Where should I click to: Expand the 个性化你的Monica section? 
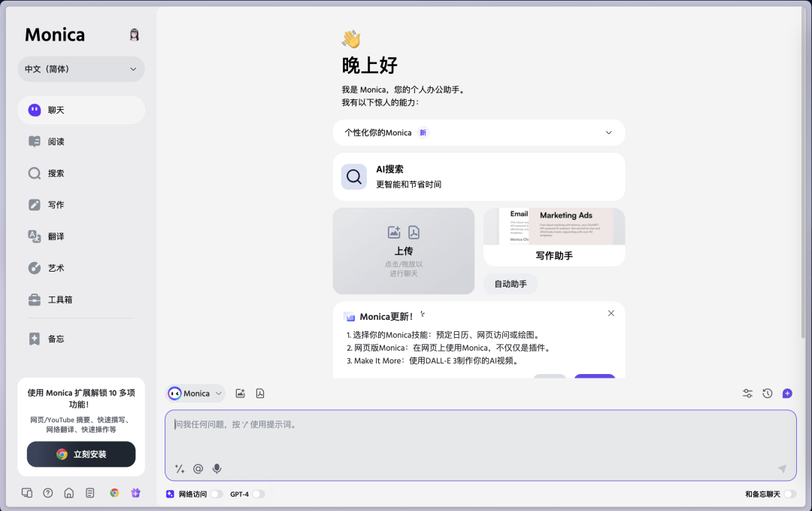tap(479, 132)
